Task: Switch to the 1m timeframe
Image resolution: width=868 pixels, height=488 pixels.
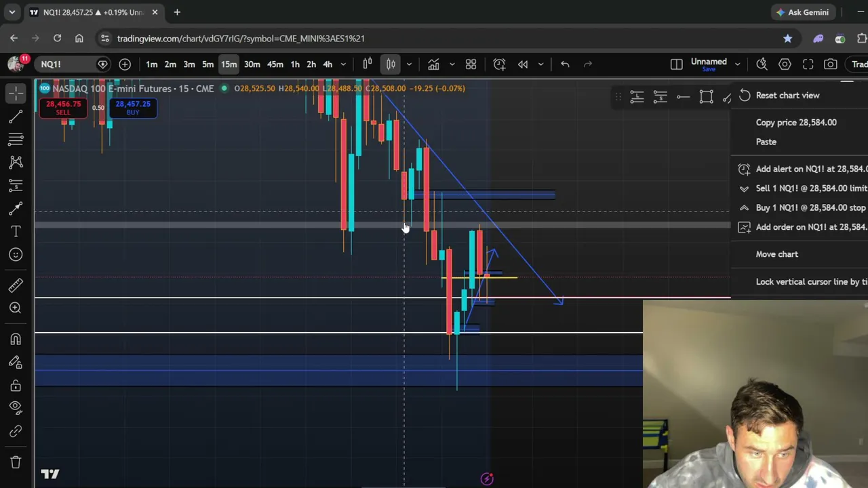Action: point(152,64)
